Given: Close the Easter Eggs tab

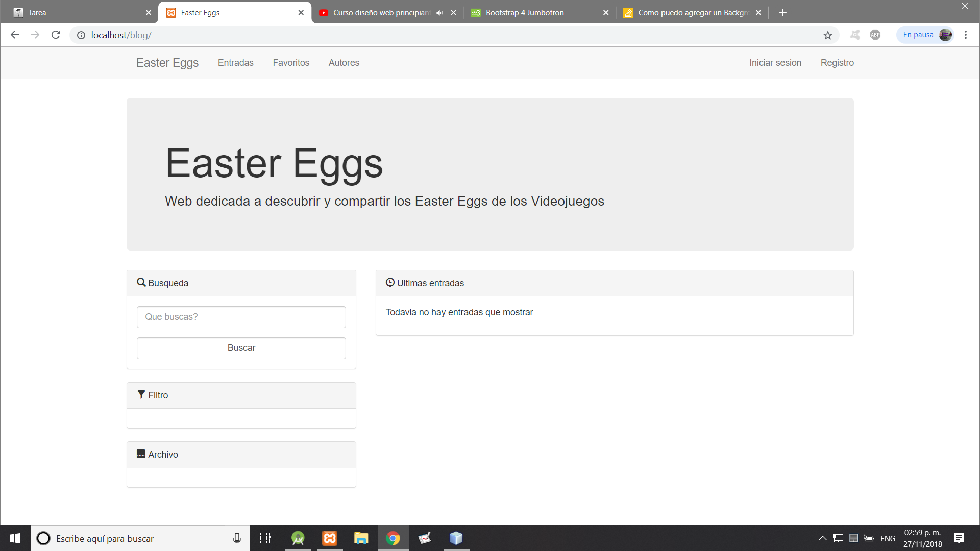Looking at the screenshot, I should click(x=301, y=13).
